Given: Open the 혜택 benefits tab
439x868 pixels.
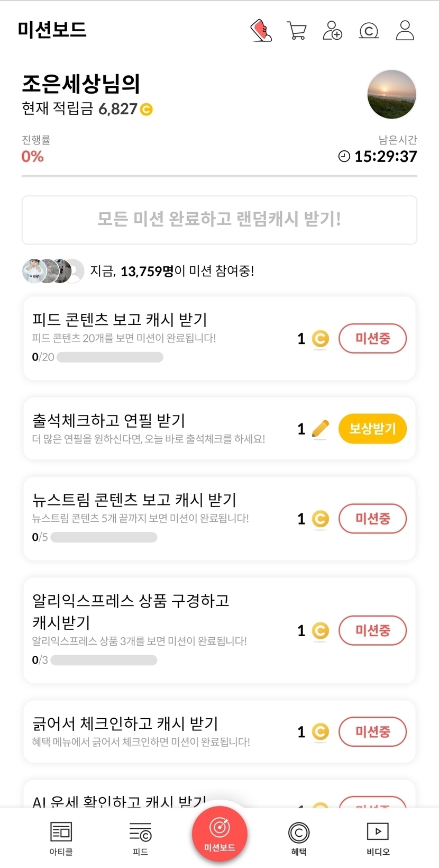Looking at the screenshot, I should 299,838.
